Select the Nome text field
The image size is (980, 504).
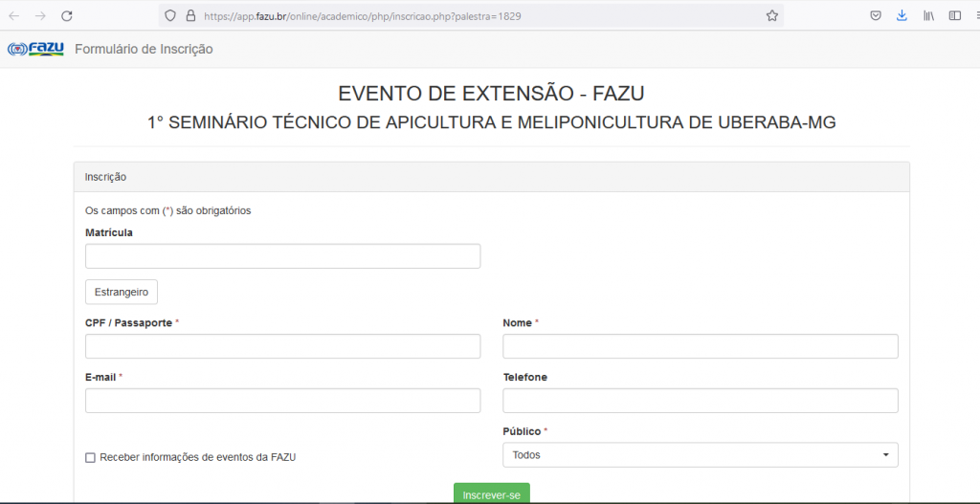[700, 346]
